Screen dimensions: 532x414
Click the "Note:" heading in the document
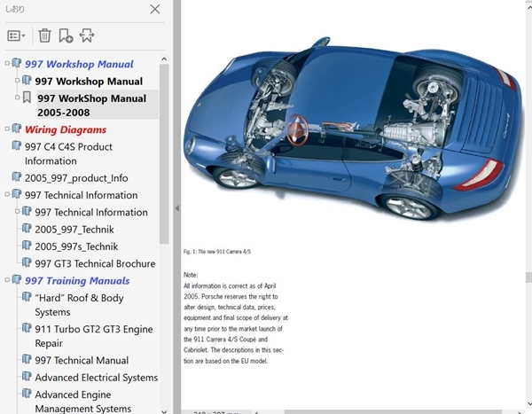pyautogui.click(x=191, y=275)
